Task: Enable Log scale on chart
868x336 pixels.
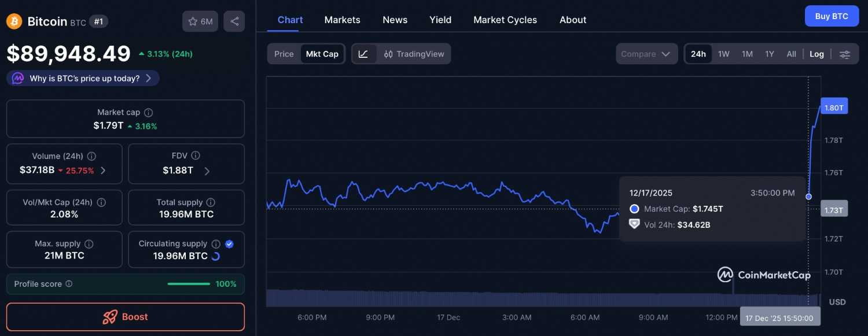Action: 816,54
